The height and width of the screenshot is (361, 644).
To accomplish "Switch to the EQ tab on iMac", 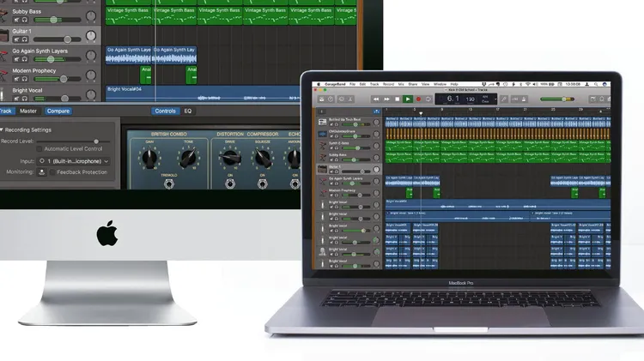I will click(188, 111).
